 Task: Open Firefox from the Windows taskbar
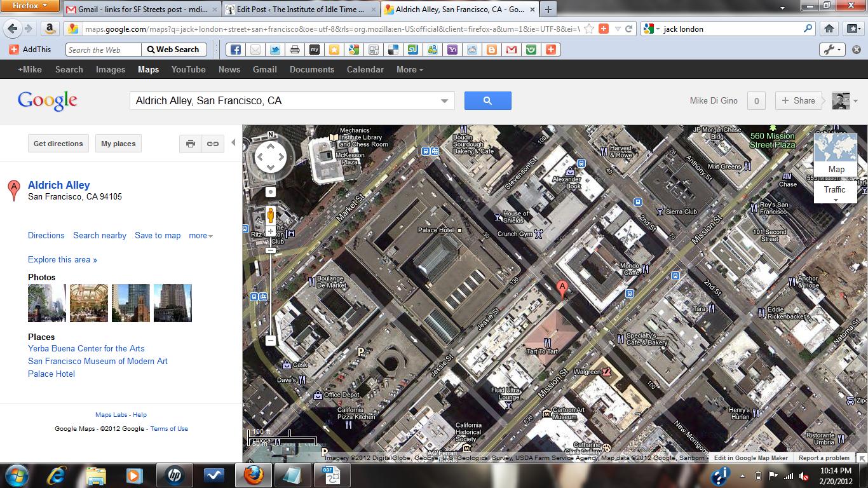[x=254, y=475]
